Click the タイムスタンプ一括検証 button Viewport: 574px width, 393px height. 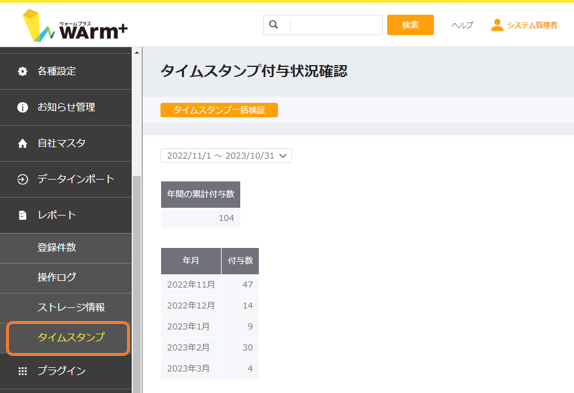coord(219,110)
